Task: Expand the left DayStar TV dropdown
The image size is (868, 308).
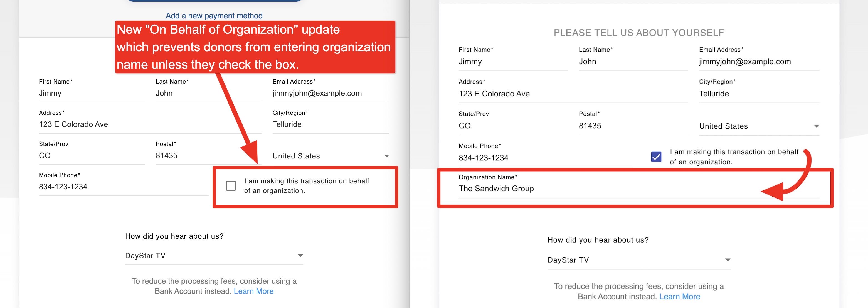Action: coord(214,256)
